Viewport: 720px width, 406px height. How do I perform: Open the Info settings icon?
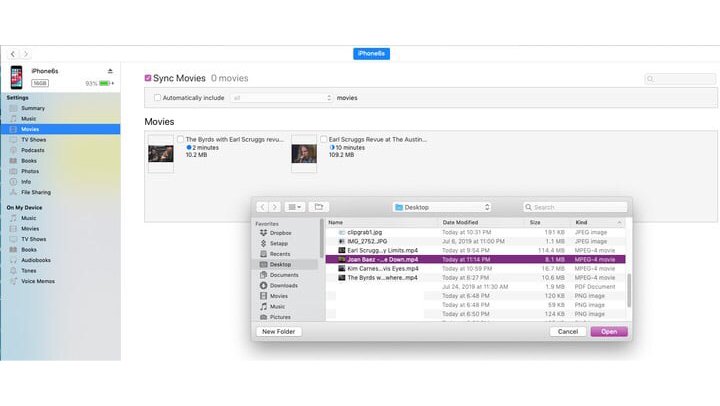[13, 182]
